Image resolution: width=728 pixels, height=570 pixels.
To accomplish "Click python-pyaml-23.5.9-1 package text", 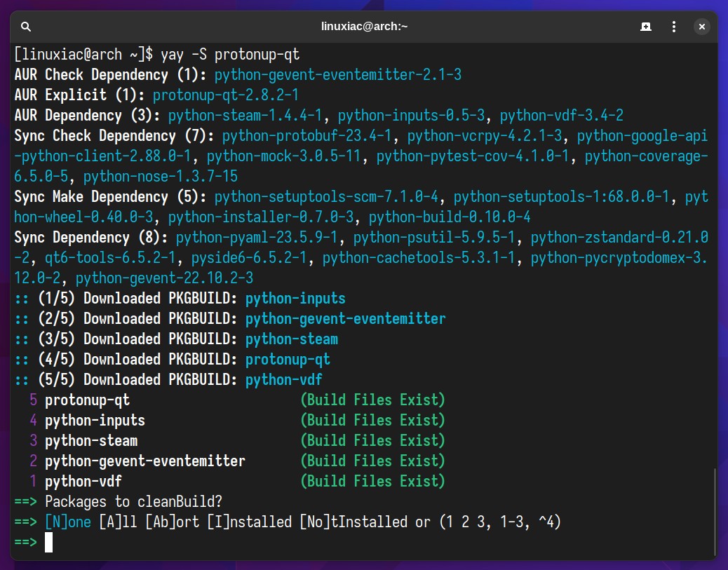I will point(257,238).
